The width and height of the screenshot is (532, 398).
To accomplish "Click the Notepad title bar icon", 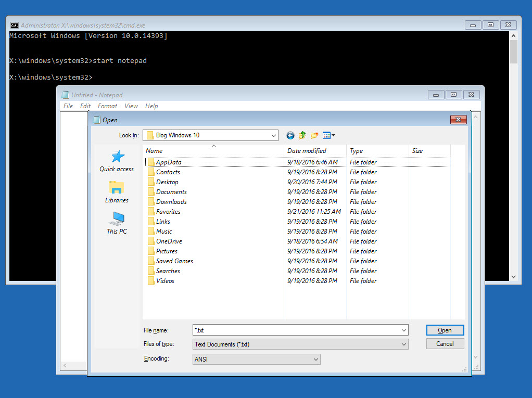I will 65,95.
